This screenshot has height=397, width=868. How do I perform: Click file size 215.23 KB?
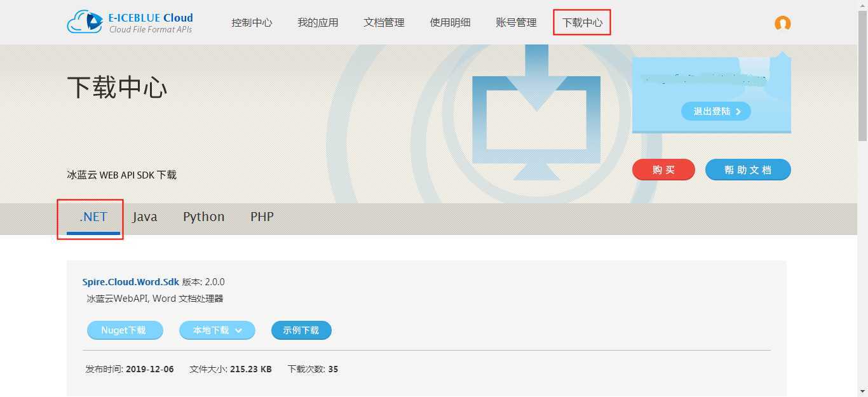point(251,369)
